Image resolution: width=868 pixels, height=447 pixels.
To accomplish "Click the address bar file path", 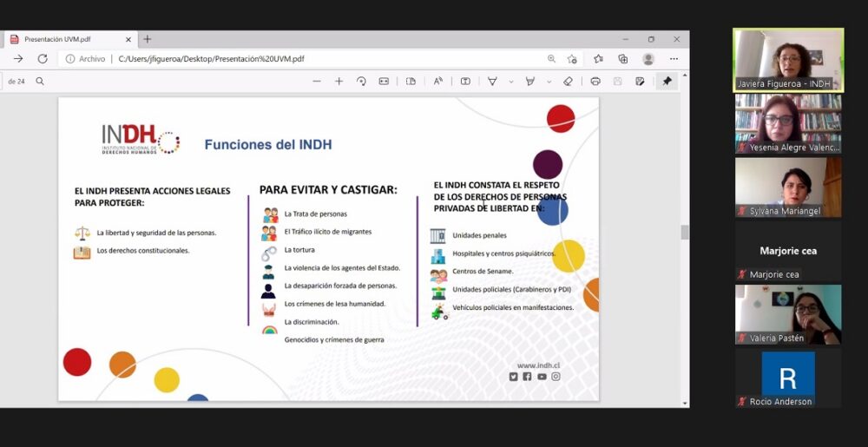I will pos(211,59).
